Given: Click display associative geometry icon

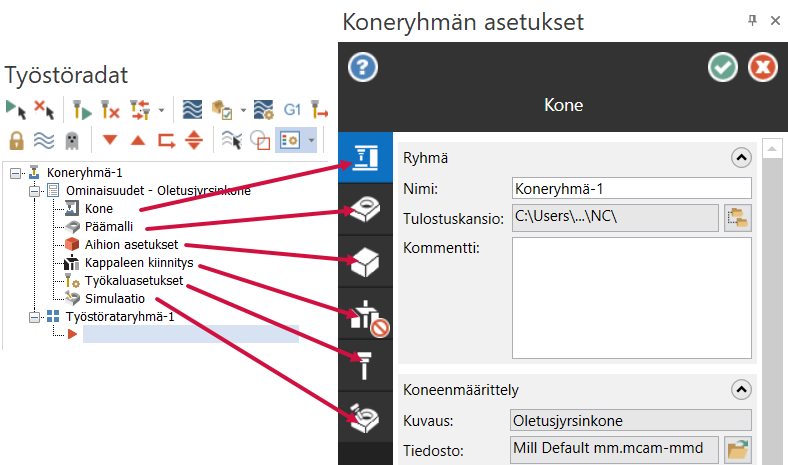Looking at the screenshot, I should [260, 140].
